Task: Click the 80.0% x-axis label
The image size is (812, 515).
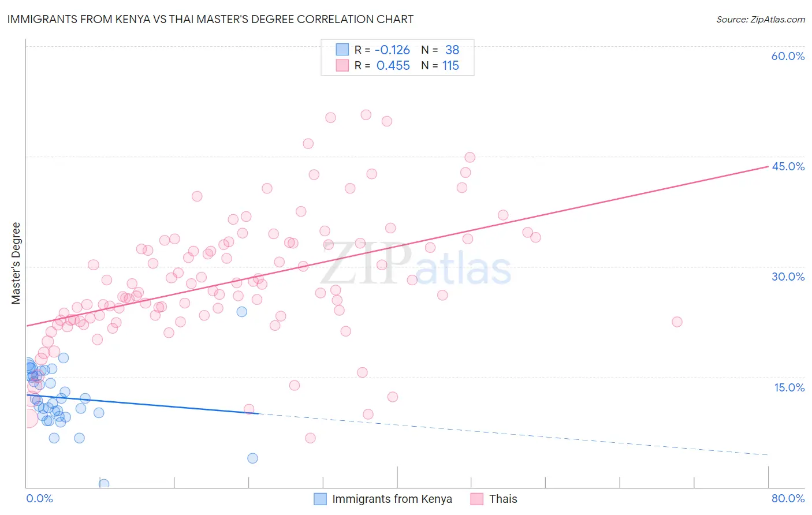Action: (x=788, y=498)
